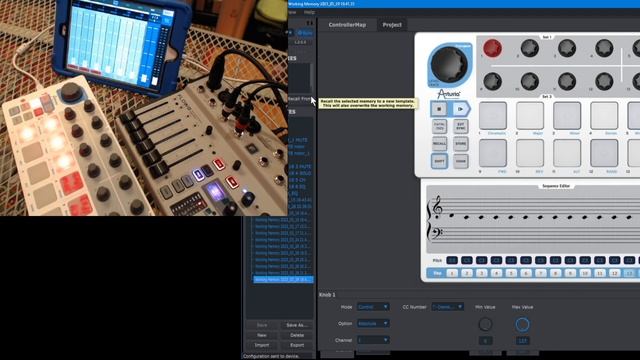Open the Help menu
This screenshot has width=640, height=360.
coord(309,12)
